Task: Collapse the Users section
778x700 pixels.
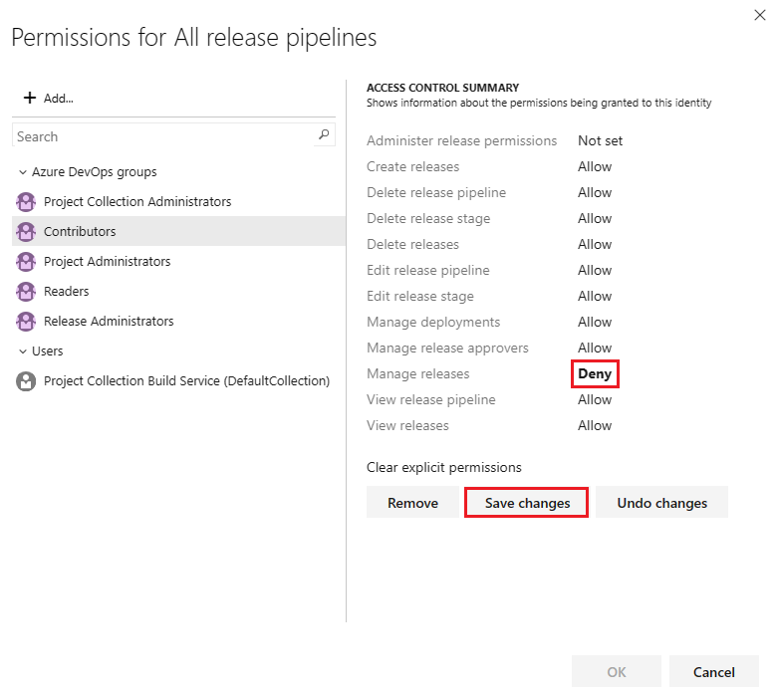Action: pyautogui.click(x=23, y=351)
